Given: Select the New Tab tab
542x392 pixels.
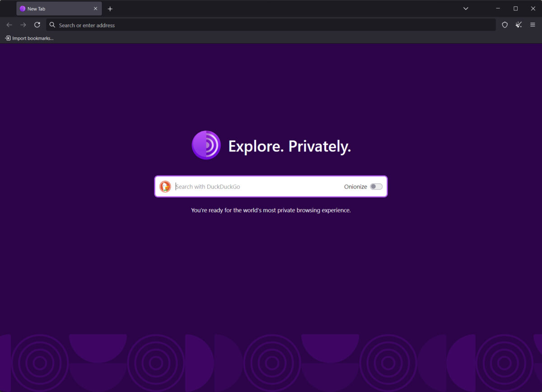Looking at the screenshot, I should point(50,8).
